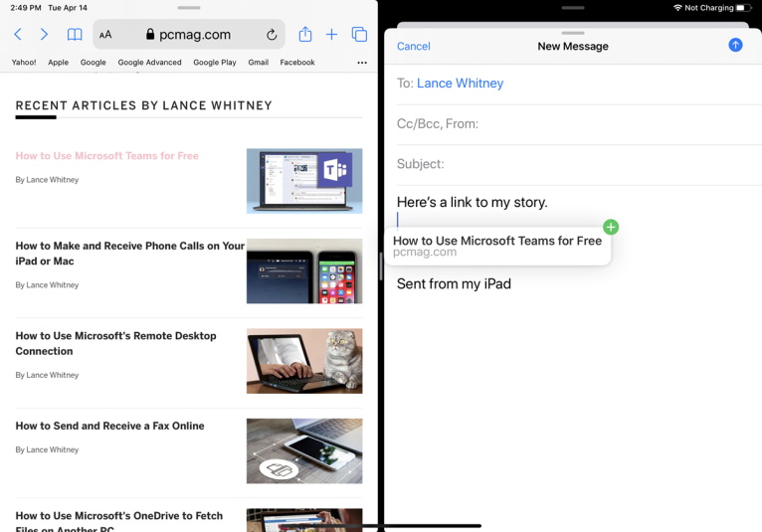Open the OneDrive Fetch Files article

click(119, 522)
